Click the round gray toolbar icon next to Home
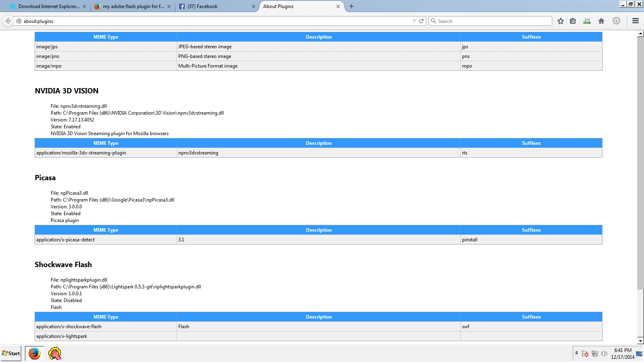 point(616,21)
